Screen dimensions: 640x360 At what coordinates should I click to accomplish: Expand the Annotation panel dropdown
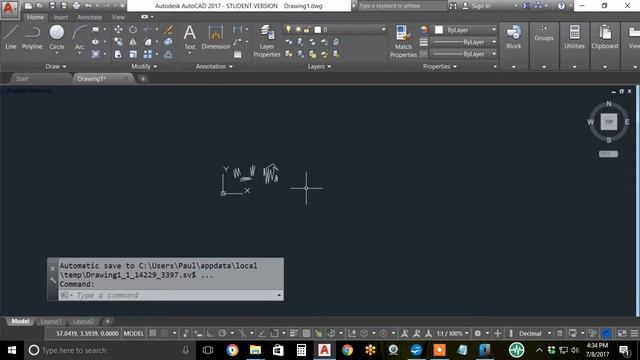tap(214, 66)
